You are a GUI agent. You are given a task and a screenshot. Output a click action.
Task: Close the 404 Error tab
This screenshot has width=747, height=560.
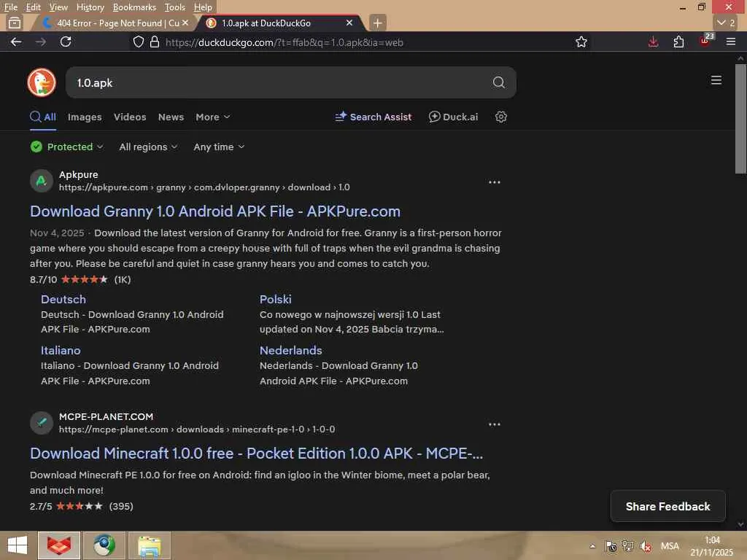[x=185, y=23]
